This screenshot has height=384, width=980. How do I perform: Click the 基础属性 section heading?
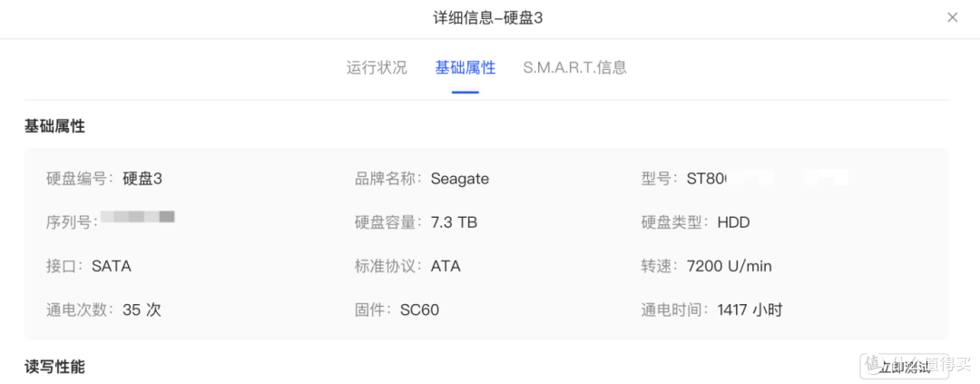pos(54,126)
